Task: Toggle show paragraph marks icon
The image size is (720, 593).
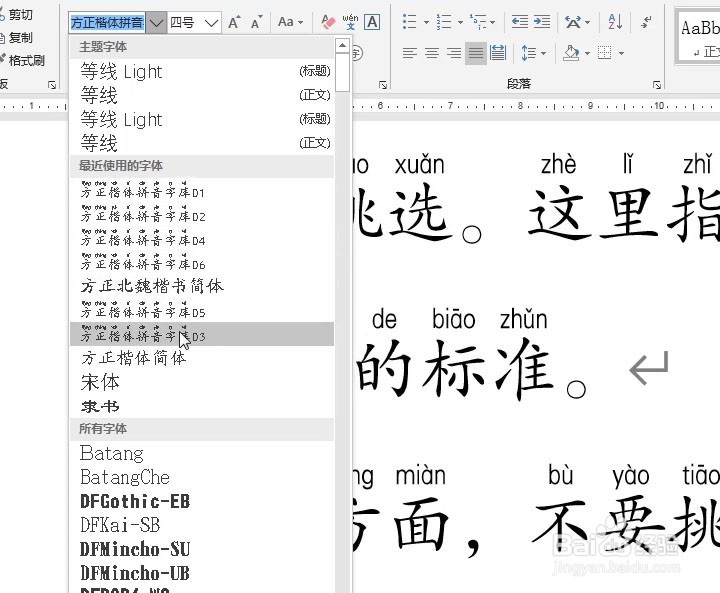Action: click(647, 22)
